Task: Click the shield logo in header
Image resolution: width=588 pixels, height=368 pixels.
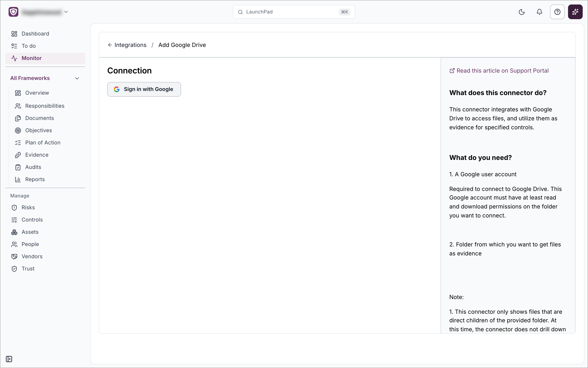Action: pyautogui.click(x=13, y=12)
